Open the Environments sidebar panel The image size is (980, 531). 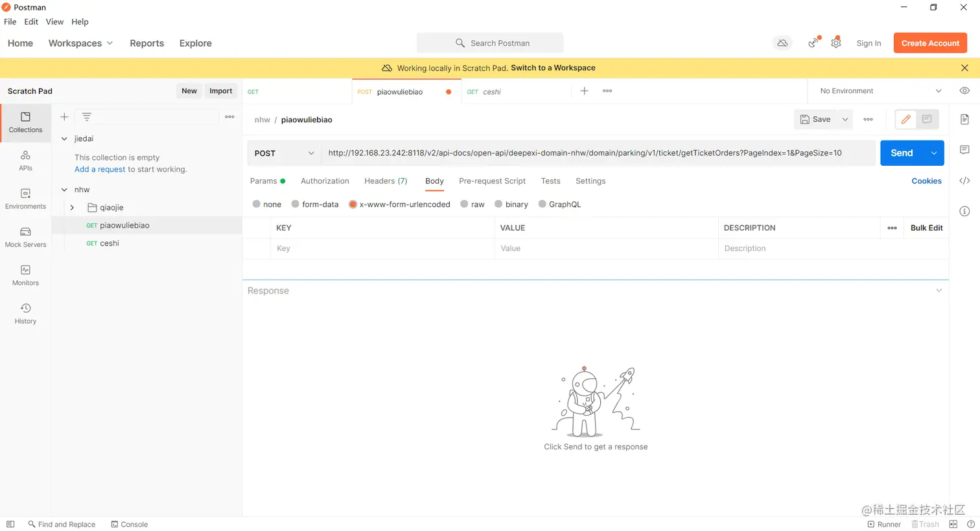[x=25, y=199]
